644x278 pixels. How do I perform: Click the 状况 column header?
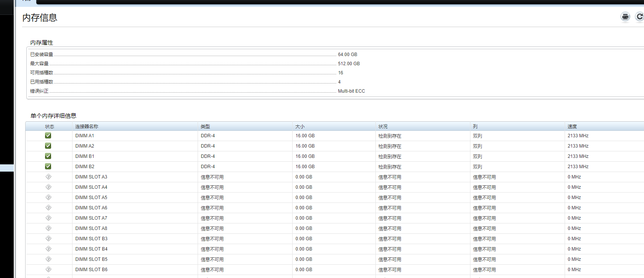pos(383,127)
